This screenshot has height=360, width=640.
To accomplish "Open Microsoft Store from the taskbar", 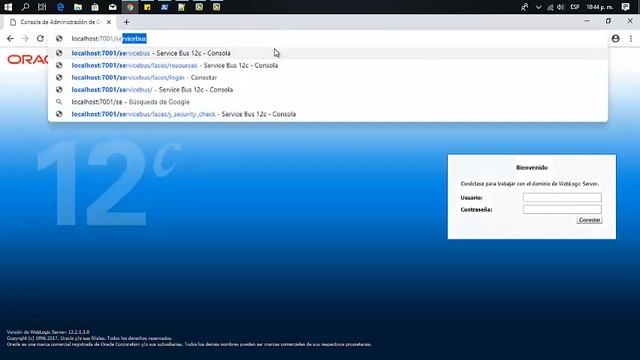I will coord(95,7).
